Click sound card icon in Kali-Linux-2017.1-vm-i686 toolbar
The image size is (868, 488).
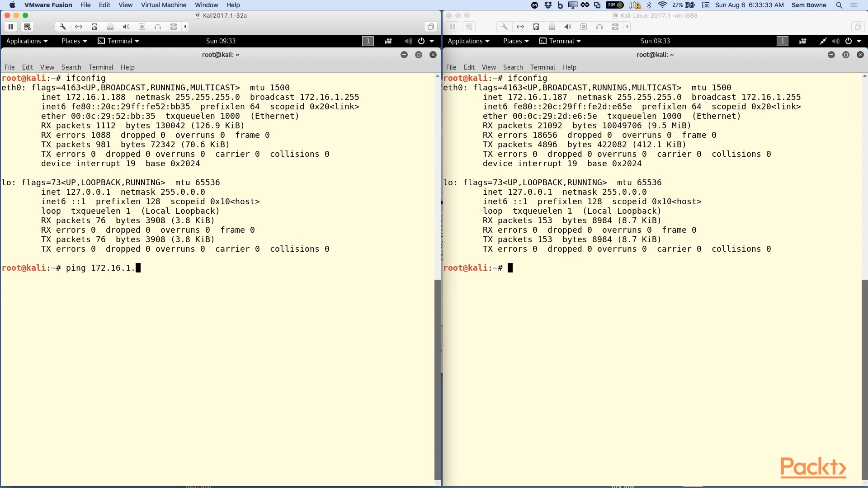click(x=568, y=27)
